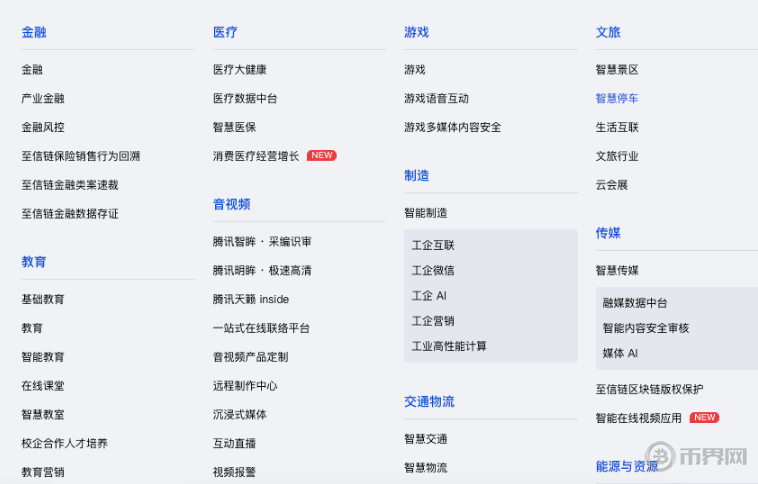This screenshot has height=484, width=758.
Task: Select 智能内容安全审核 in media submenu
Action: [x=646, y=328]
